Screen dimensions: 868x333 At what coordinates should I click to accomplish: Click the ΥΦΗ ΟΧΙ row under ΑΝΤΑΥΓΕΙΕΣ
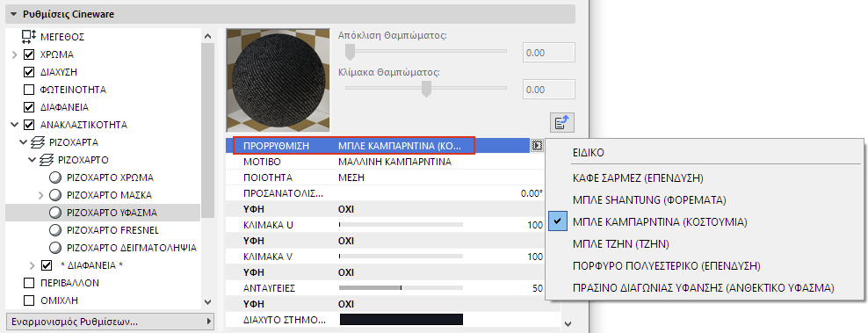(x=393, y=304)
